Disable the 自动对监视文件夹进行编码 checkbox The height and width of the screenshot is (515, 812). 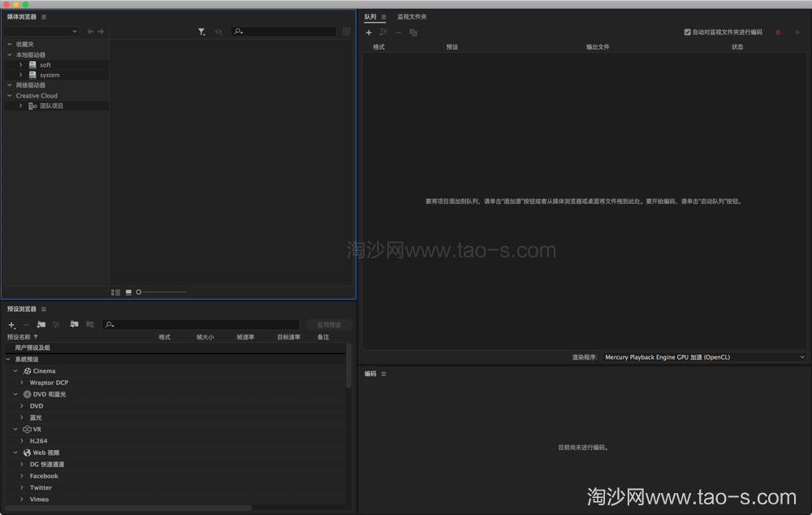tap(686, 32)
